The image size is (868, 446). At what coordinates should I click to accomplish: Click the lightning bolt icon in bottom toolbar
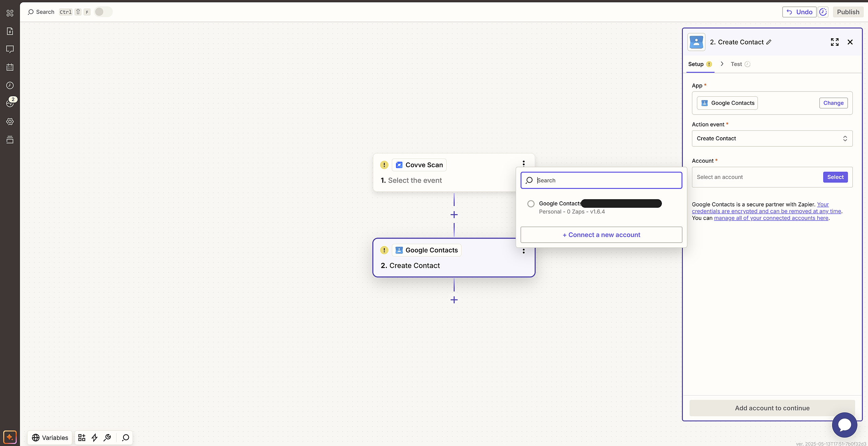95,438
